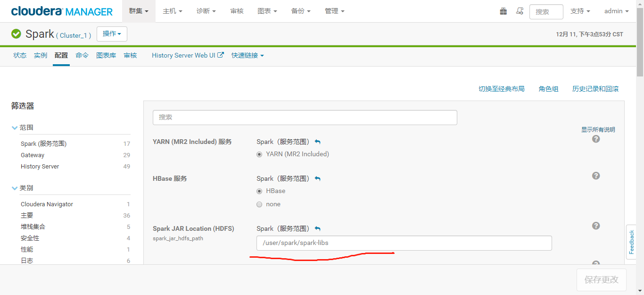Show help for HBase service setting
The height and width of the screenshot is (295, 644).
(x=596, y=176)
